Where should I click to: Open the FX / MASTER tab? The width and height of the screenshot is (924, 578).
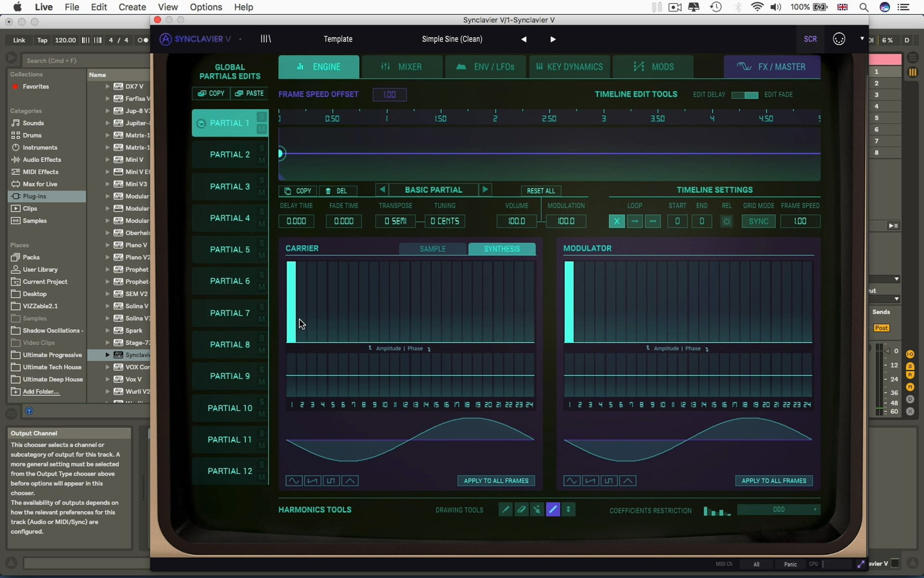[772, 67]
